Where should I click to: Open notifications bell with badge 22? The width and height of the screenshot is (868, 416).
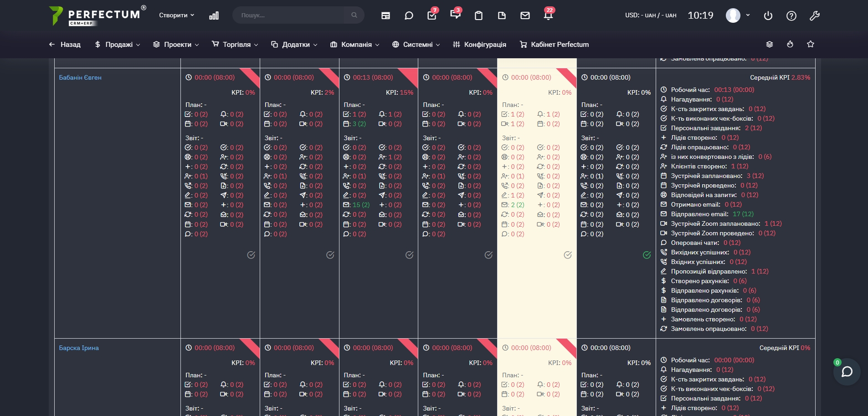[x=549, y=15]
